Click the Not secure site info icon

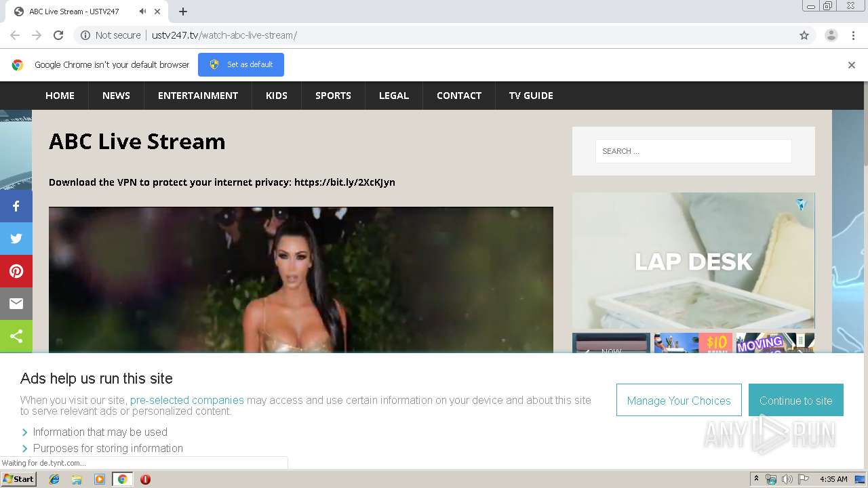click(x=85, y=35)
